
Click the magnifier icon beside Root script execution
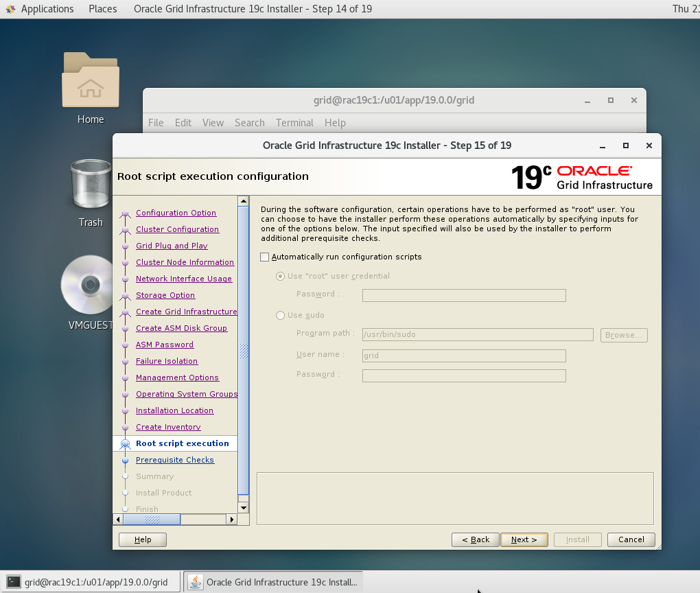click(125, 443)
